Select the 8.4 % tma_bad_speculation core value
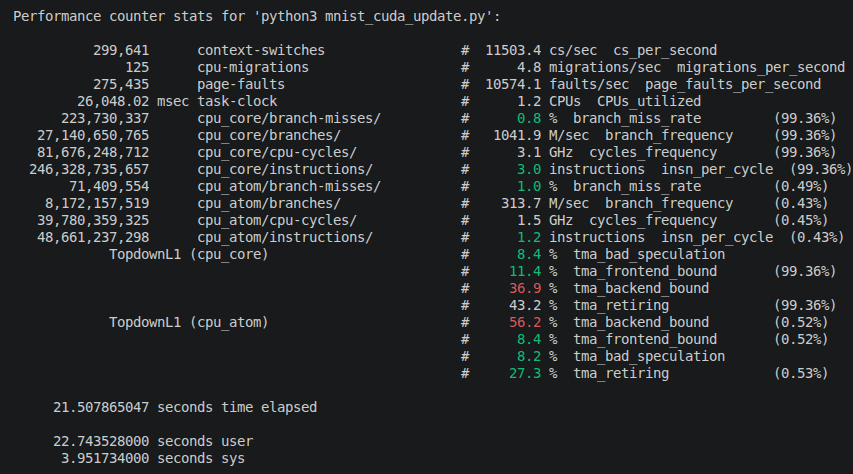This screenshot has height=474, width=853. [537, 255]
